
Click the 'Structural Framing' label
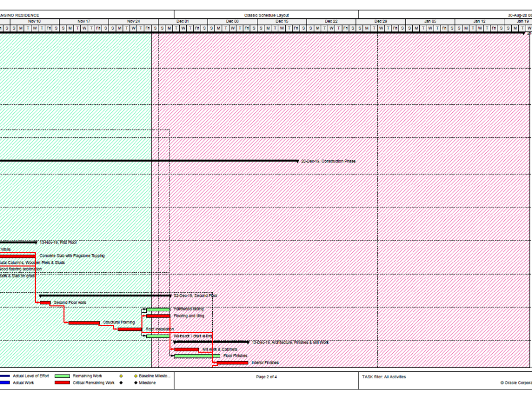pos(119,322)
